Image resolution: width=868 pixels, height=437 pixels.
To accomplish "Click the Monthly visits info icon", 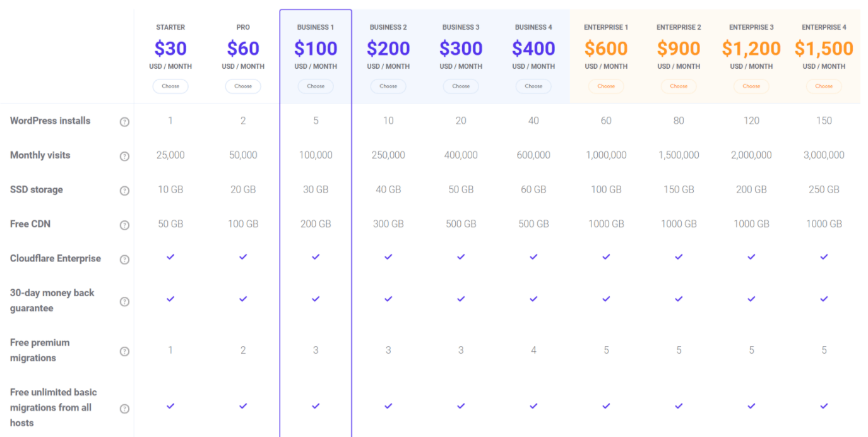I will tap(124, 157).
